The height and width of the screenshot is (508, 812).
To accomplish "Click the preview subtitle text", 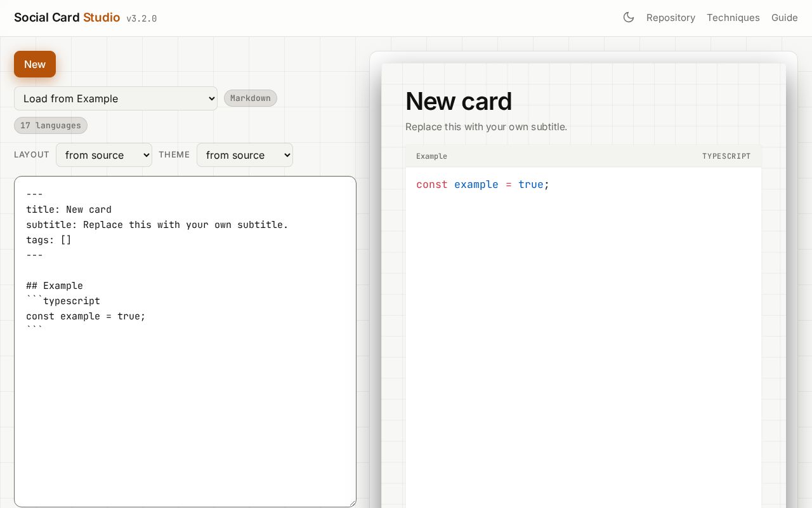I will point(486,127).
